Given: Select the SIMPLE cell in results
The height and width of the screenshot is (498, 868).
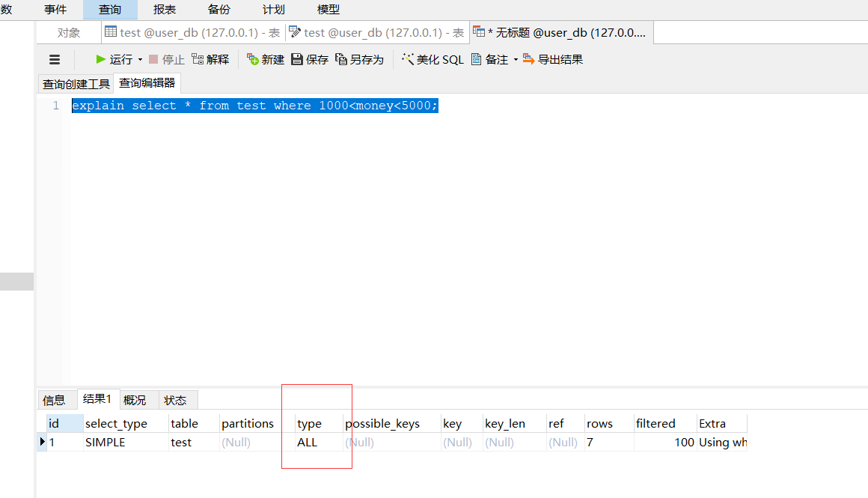Looking at the screenshot, I should [126, 442].
